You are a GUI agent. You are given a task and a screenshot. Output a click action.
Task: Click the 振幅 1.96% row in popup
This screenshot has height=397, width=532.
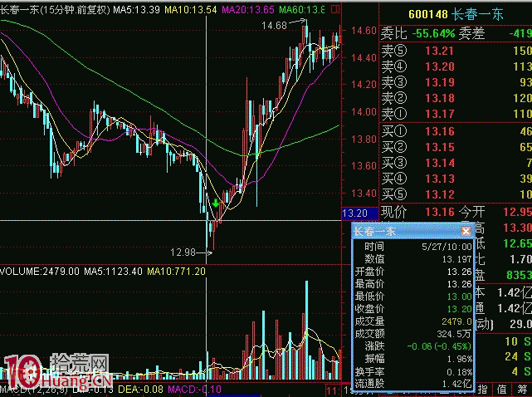pos(413,359)
